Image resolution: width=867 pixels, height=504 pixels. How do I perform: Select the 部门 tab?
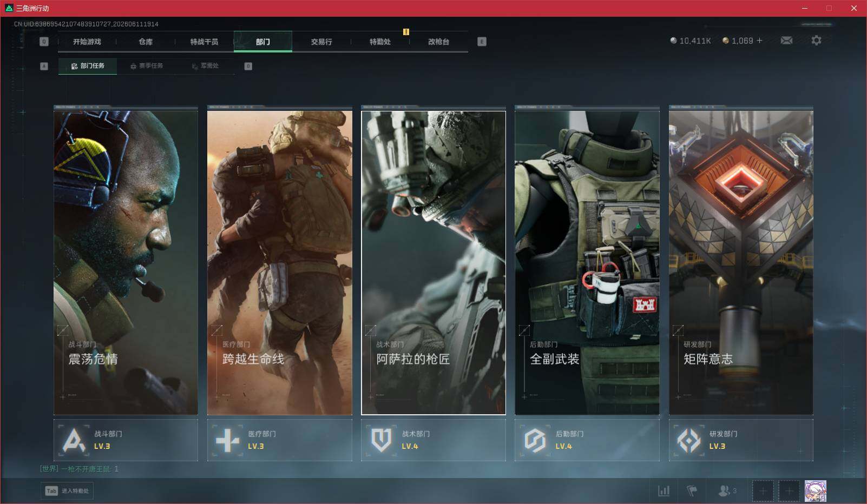[x=263, y=42]
